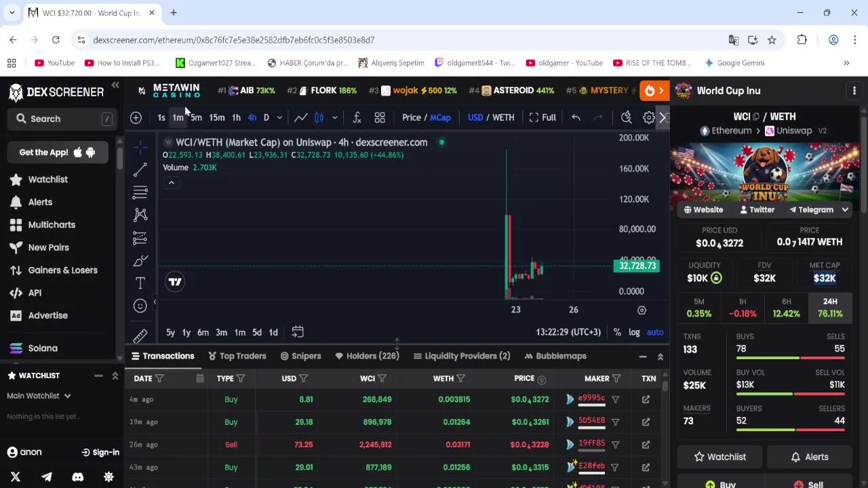
Task: Switch chart to MCap mode
Action: point(440,118)
